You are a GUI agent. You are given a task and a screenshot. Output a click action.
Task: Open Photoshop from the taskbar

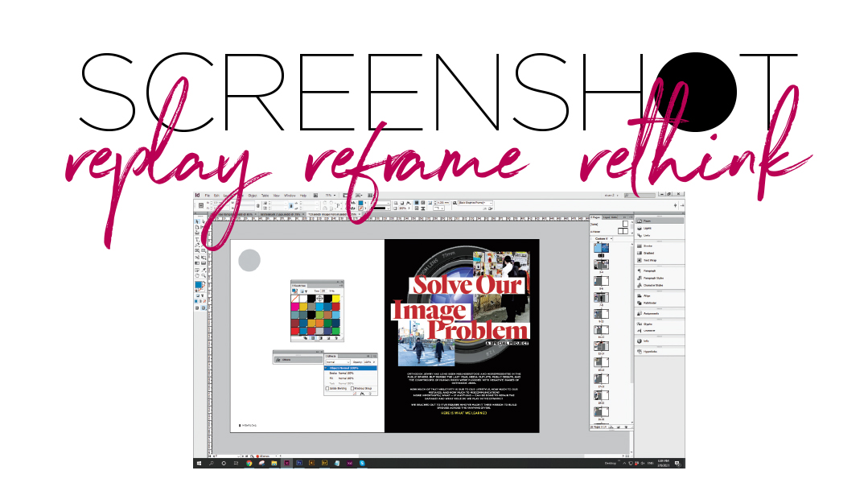point(299,463)
